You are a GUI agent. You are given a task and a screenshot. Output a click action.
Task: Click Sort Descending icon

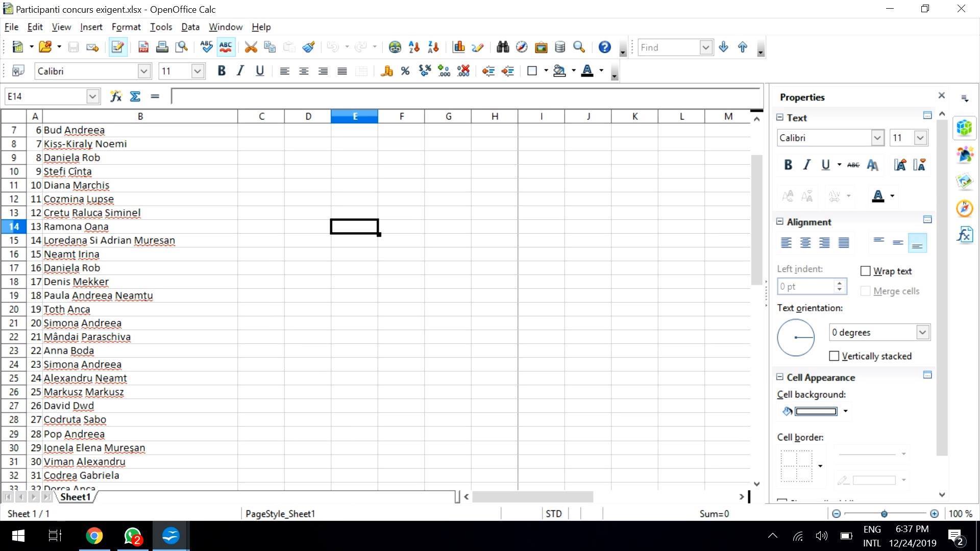[433, 47]
